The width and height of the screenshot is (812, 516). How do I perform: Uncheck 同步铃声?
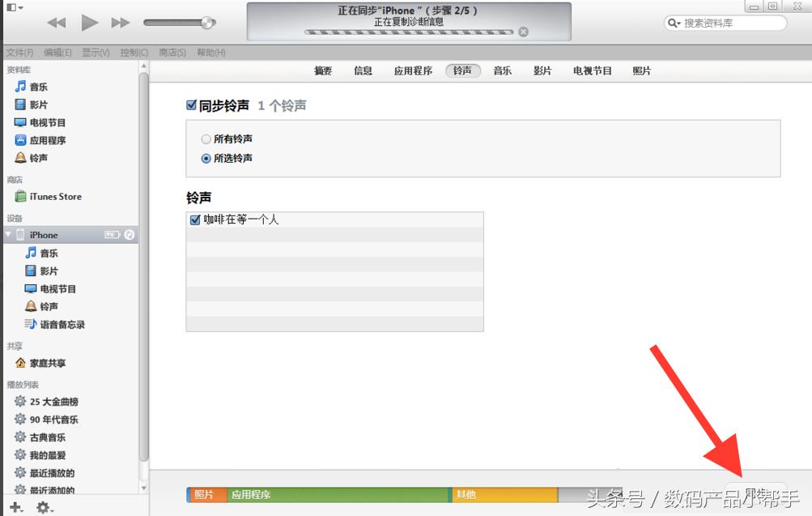(x=191, y=105)
